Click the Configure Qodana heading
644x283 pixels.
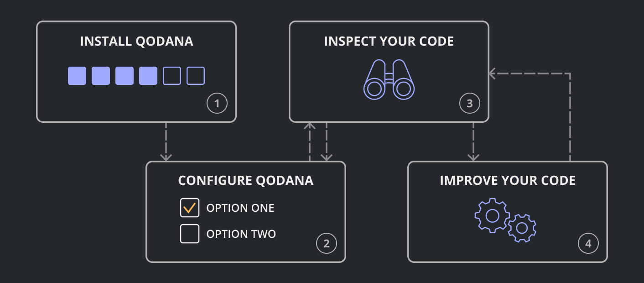point(245,180)
